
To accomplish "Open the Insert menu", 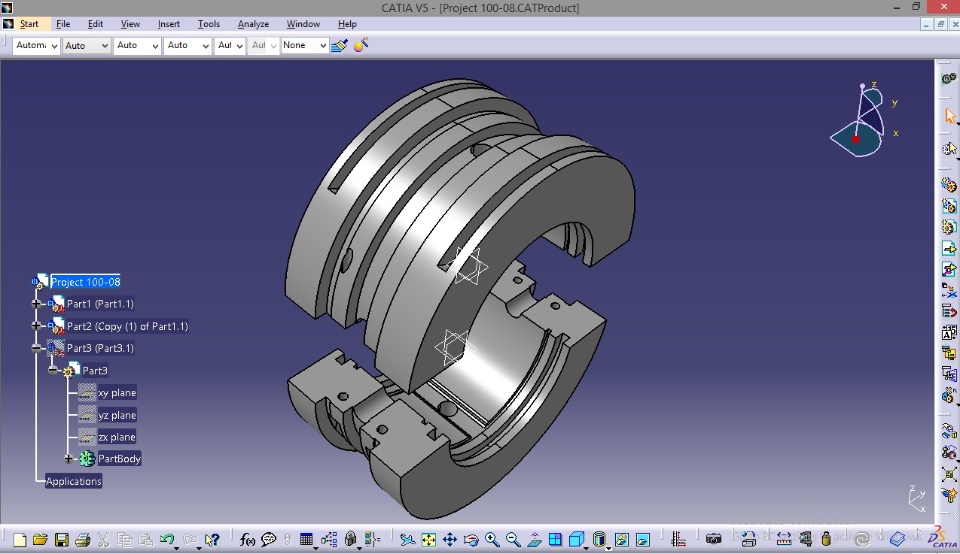I will pos(168,24).
